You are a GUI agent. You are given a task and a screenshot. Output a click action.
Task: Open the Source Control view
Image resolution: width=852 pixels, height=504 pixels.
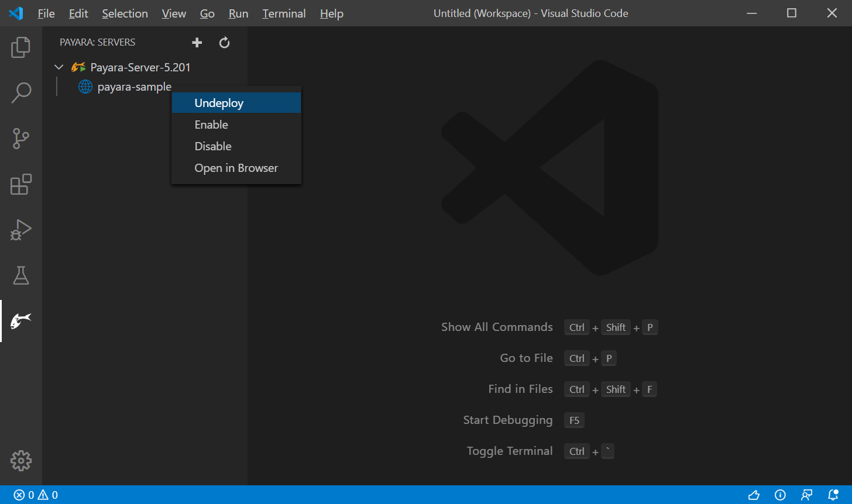tap(21, 139)
